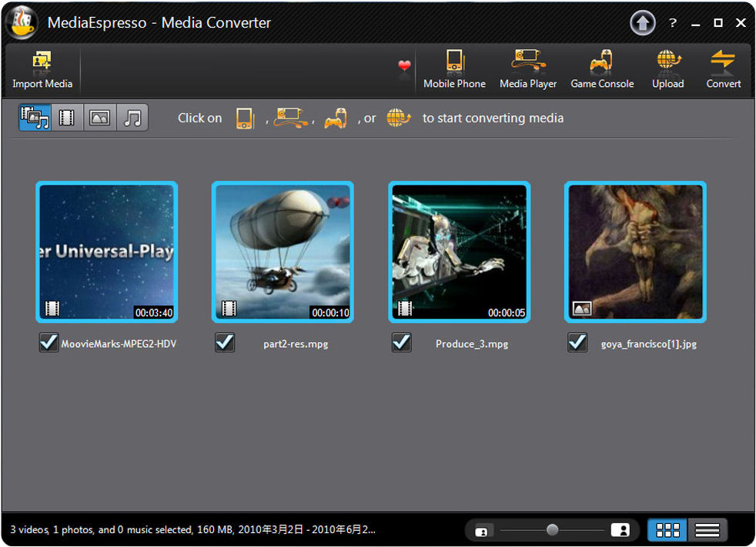
Task: Filter library to music only
Action: tap(132, 118)
